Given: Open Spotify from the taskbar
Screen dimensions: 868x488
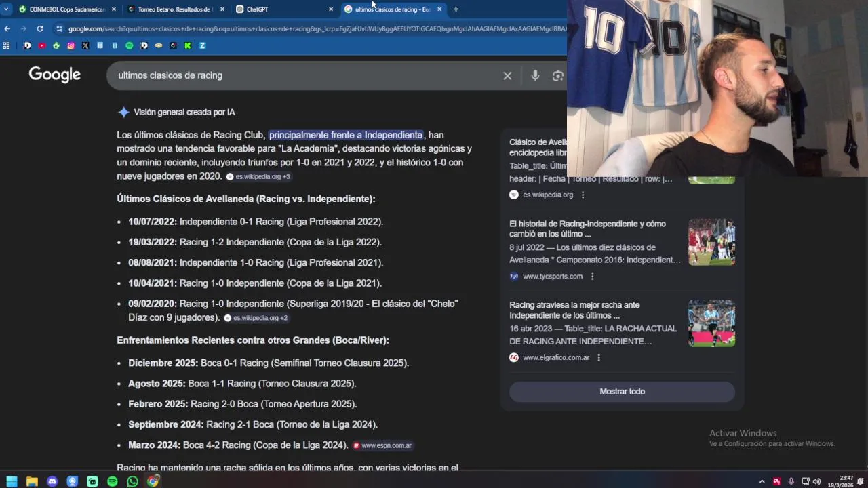Looking at the screenshot, I should pos(113,481).
